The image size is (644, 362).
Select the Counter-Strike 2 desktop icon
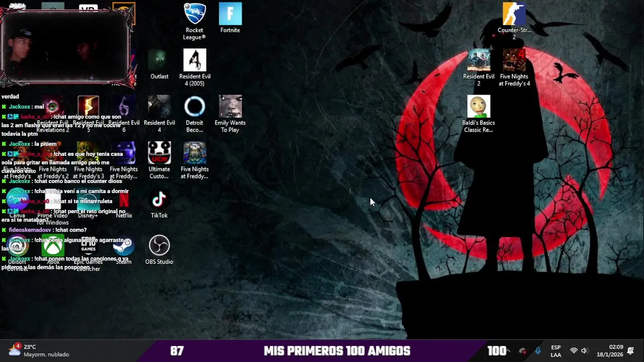point(514,22)
